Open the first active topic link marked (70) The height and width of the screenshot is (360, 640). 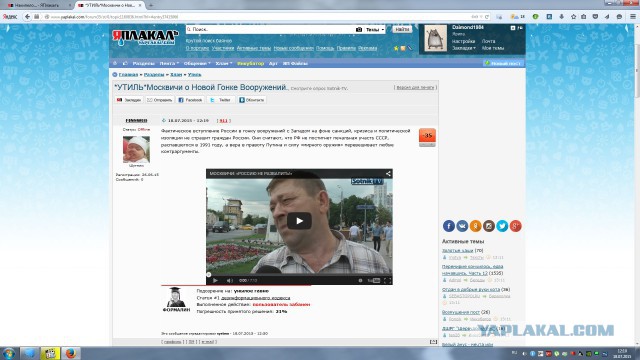pos(457,251)
